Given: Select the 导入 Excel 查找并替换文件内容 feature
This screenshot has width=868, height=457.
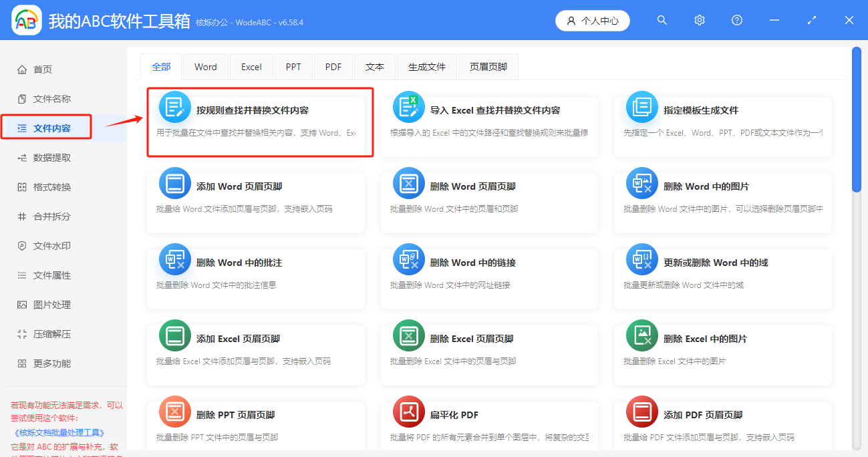Looking at the screenshot, I should 489,122.
